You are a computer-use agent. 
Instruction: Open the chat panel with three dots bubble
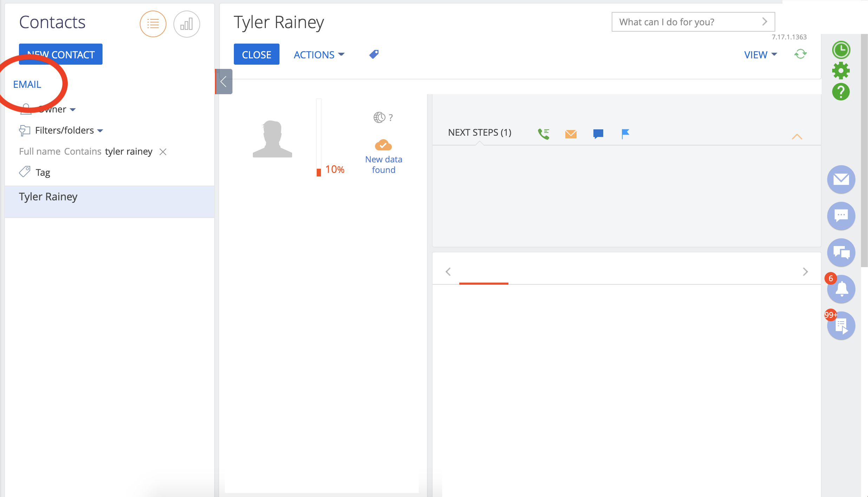coord(841,216)
